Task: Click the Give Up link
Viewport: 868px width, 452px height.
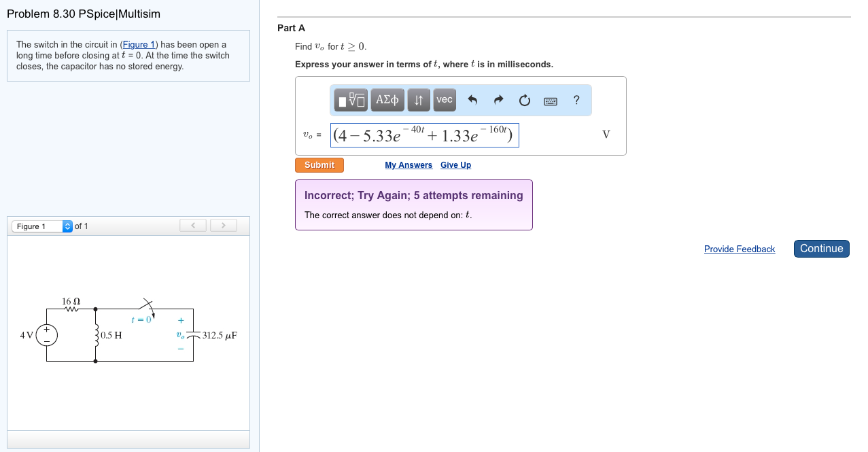Action: click(x=455, y=165)
